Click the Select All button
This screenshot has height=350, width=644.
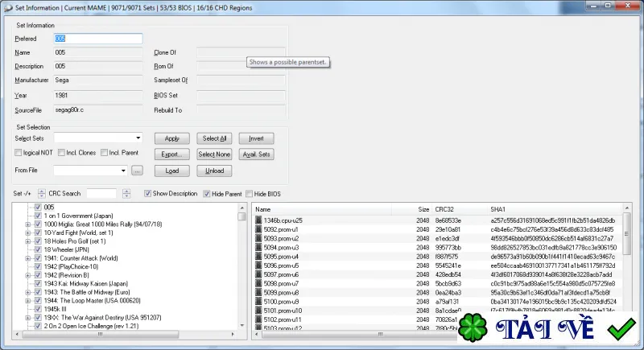click(x=214, y=138)
